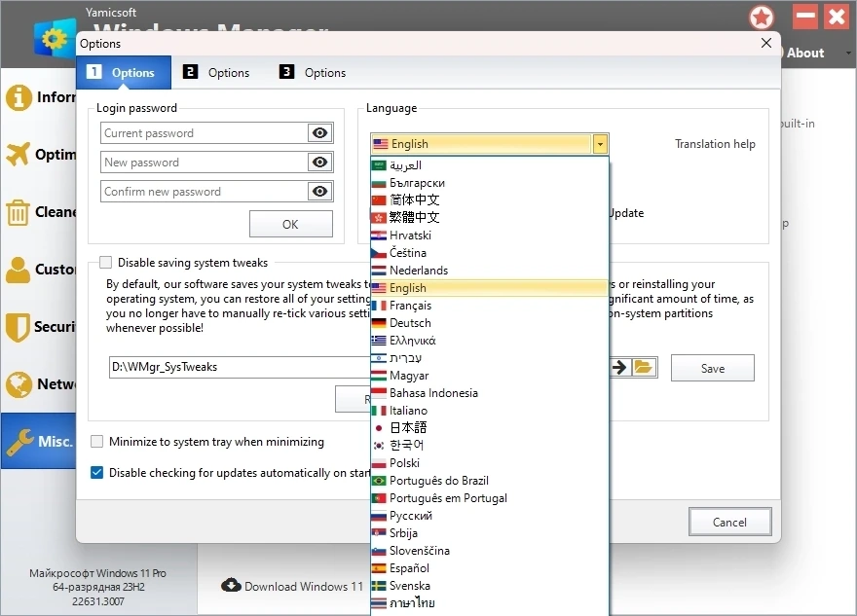Pick Deutsch from the language list
Image resolution: width=857 pixels, height=616 pixels.
(x=490, y=323)
